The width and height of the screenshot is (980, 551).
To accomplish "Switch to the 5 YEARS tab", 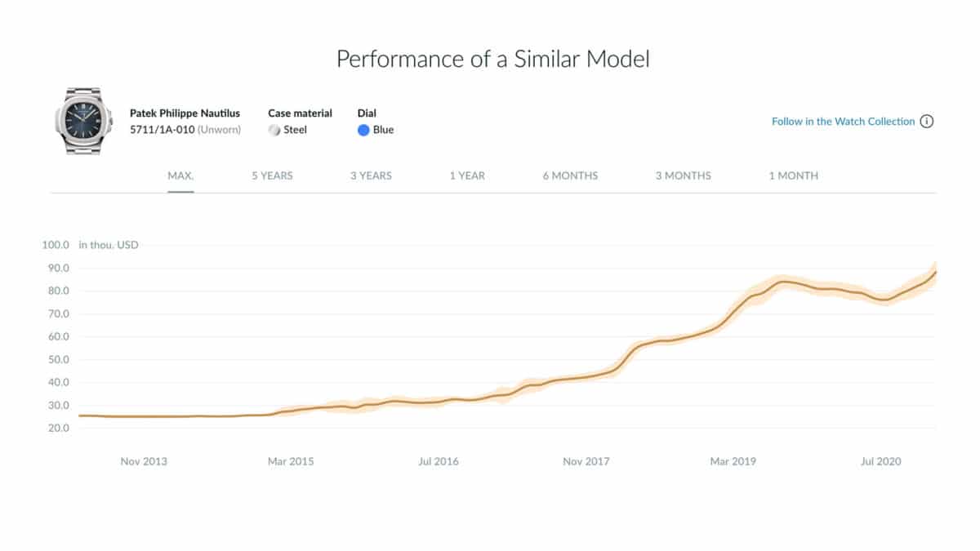I will coord(272,176).
